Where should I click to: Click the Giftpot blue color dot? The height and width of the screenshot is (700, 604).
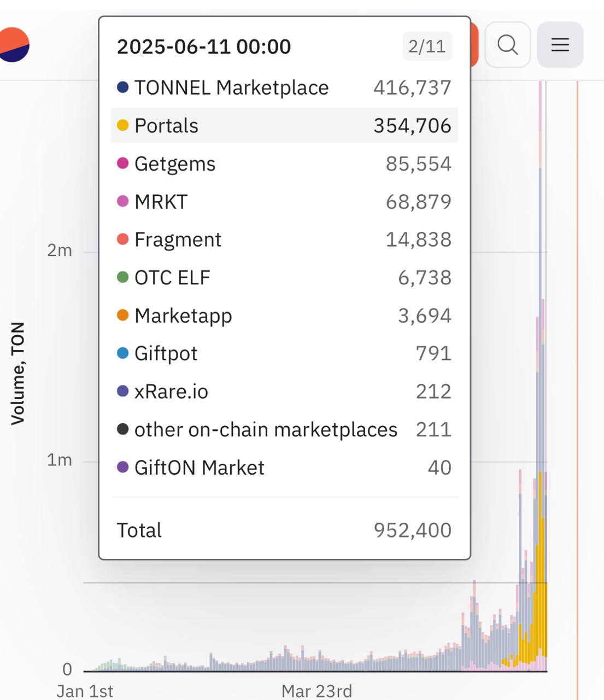[123, 353]
